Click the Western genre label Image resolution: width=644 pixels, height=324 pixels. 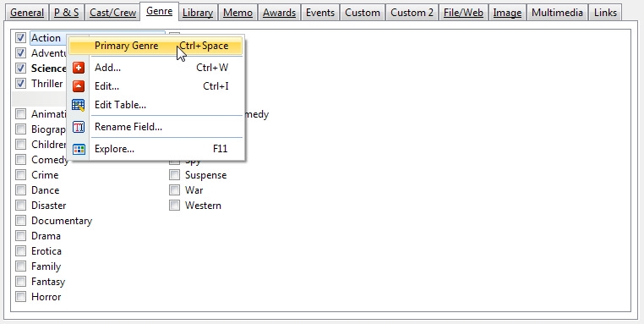[203, 206]
